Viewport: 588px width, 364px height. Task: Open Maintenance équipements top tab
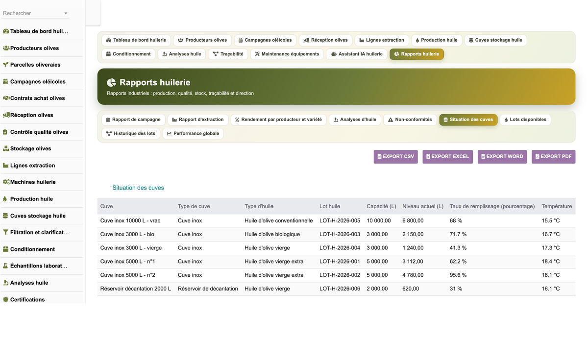pos(287,54)
